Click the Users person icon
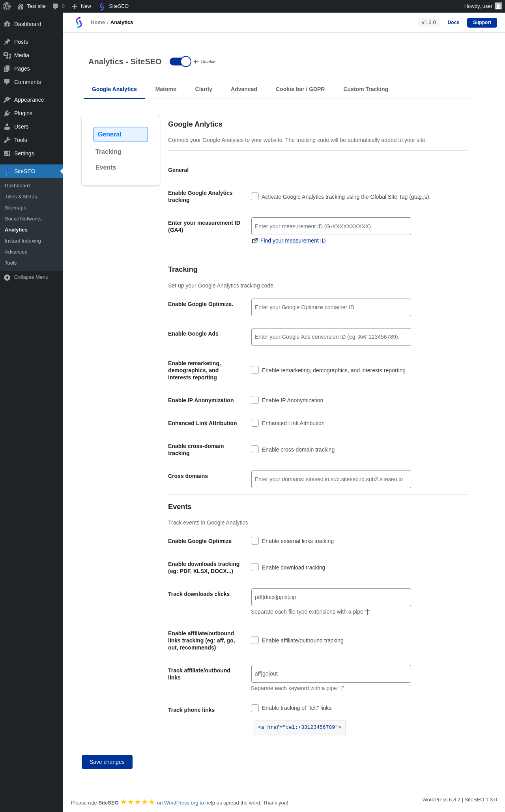 (7, 127)
